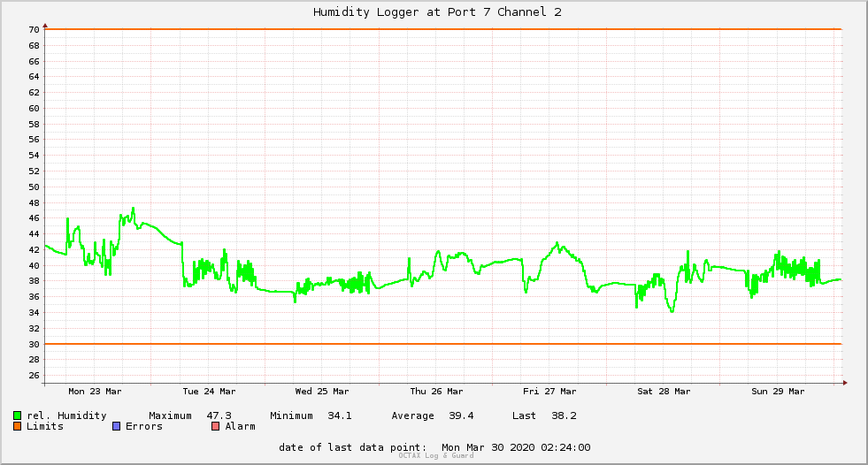Screen dimensions: 868x465
Task: Click the y-axis label 34
Action: pyautogui.click(x=35, y=312)
